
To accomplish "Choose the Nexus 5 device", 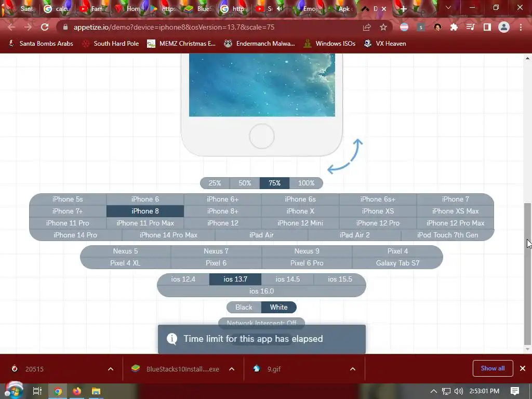I will 125,251.
